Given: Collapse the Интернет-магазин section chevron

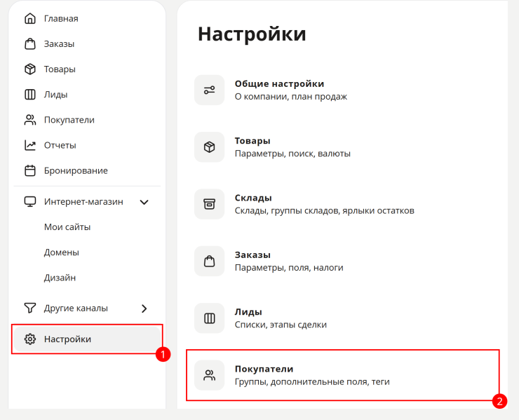Looking at the screenshot, I should [144, 202].
